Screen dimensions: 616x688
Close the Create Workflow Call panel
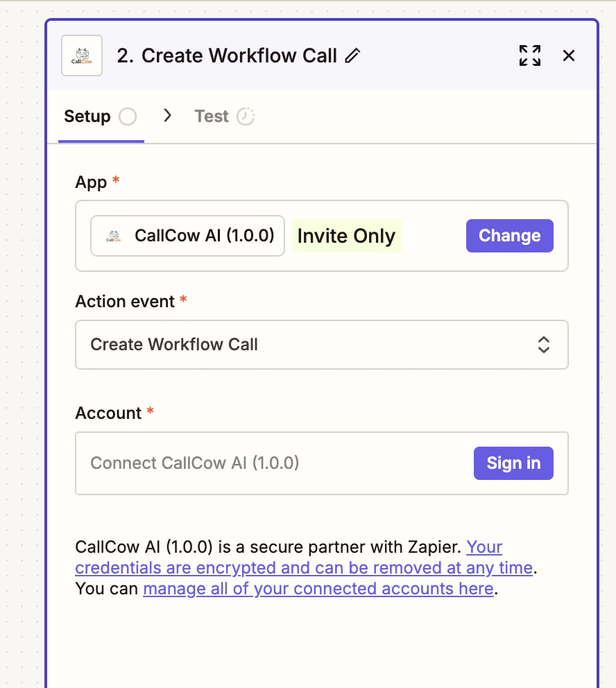tap(569, 55)
